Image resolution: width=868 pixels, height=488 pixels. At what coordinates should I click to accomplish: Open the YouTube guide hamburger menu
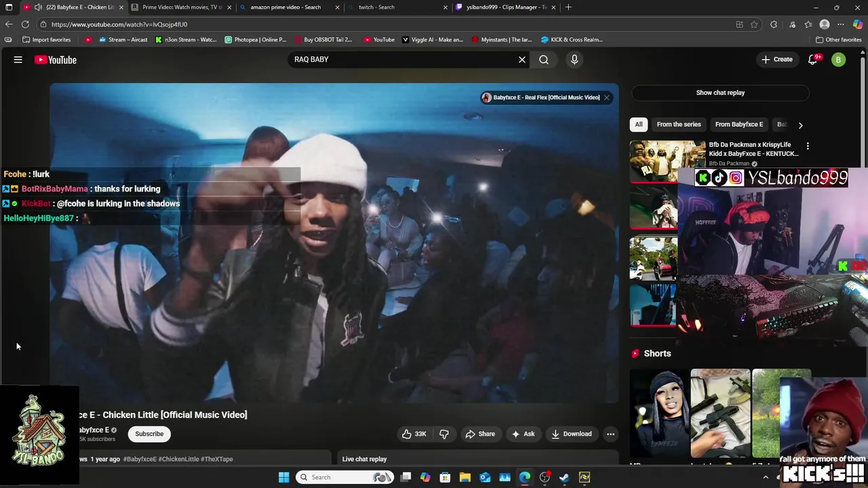(18, 60)
